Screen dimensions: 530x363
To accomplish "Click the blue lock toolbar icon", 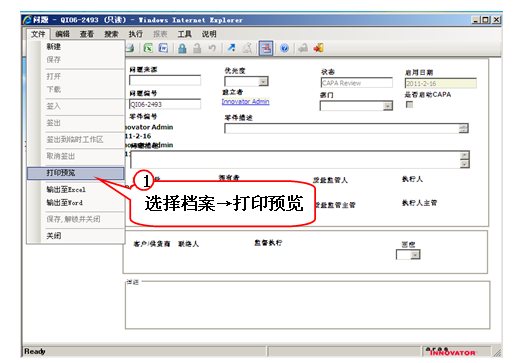I will coord(182,48).
